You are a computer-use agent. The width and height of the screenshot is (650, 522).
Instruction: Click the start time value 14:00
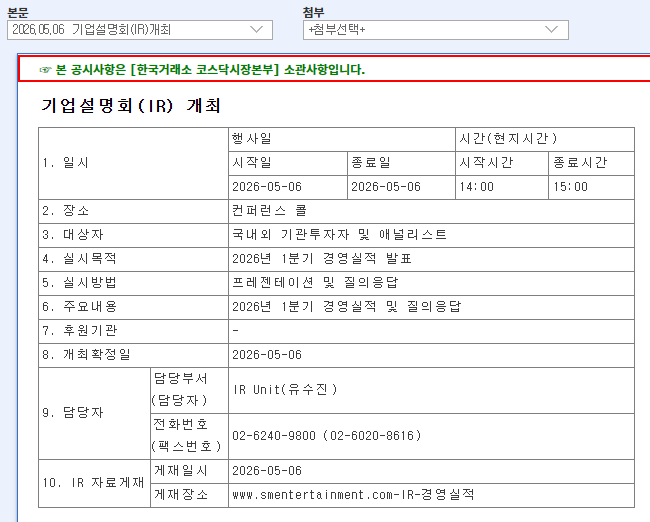tap(477, 187)
